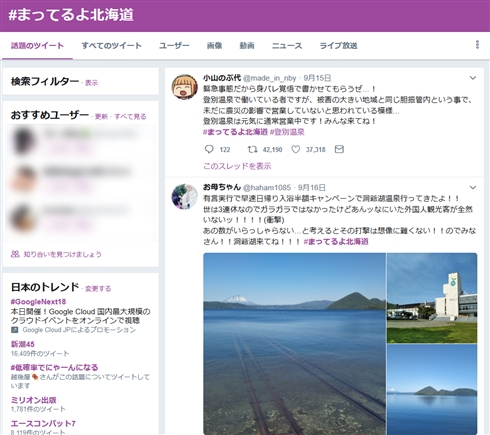Open the 動画 tab
Image resolution: width=490 pixels, height=435 pixels.
247,46
